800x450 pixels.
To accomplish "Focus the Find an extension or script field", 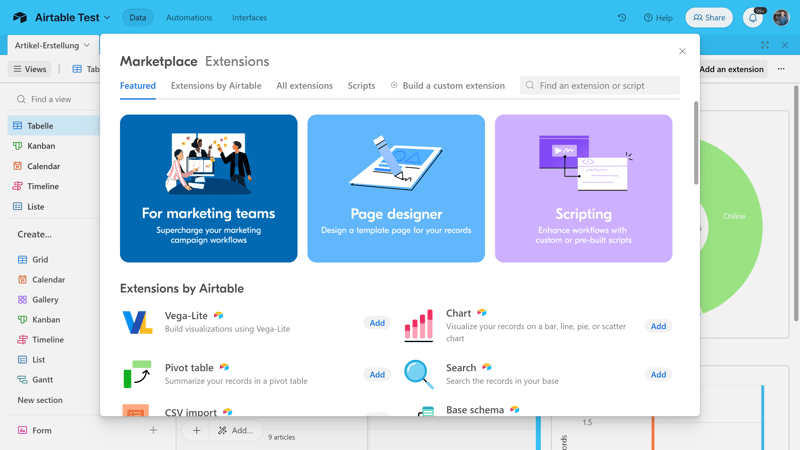I will tap(600, 85).
